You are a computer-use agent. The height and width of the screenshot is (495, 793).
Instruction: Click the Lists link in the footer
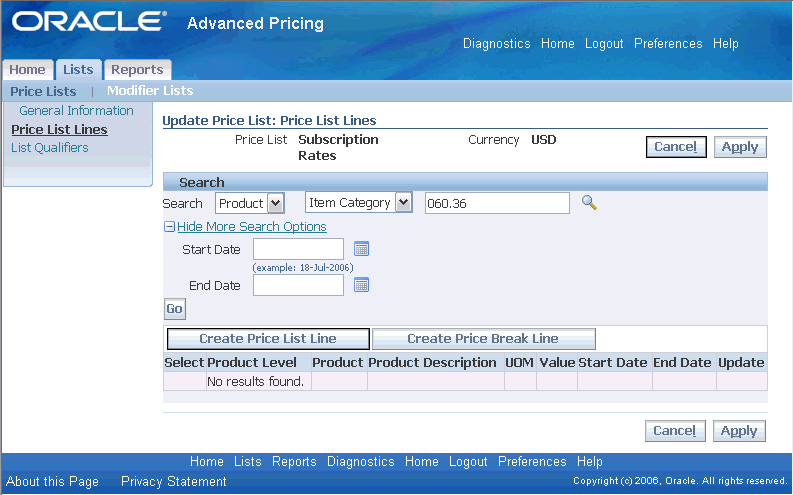pyautogui.click(x=248, y=462)
